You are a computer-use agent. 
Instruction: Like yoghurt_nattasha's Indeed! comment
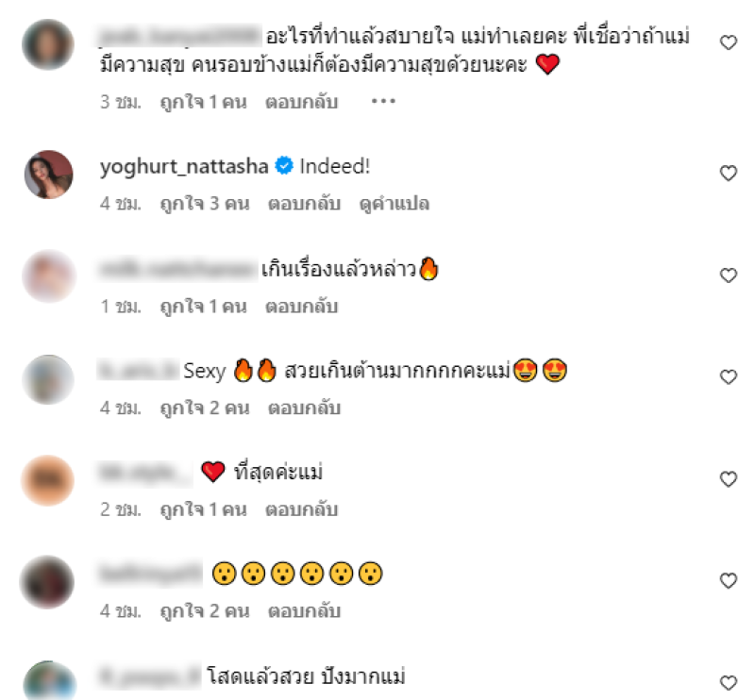(x=729, y=173)
